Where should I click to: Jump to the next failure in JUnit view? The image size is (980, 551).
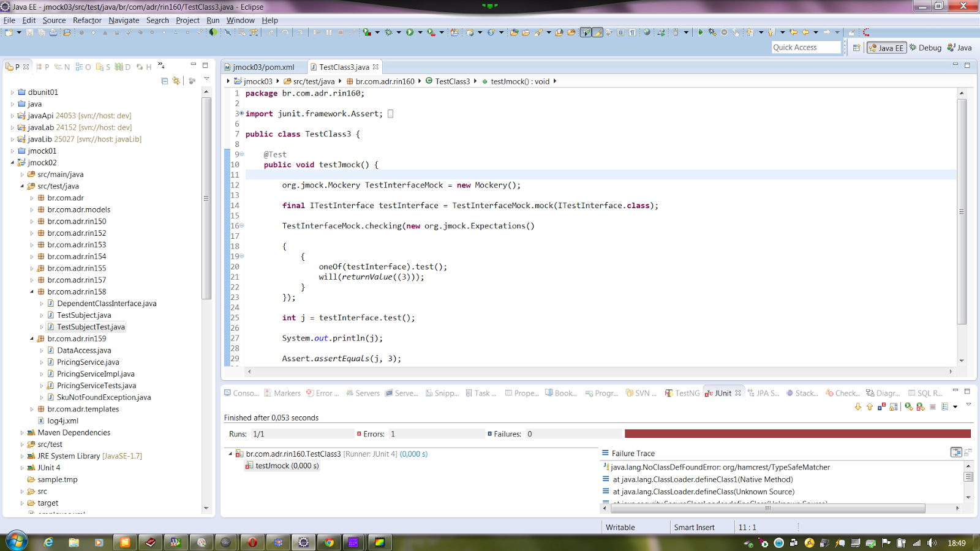858,405
